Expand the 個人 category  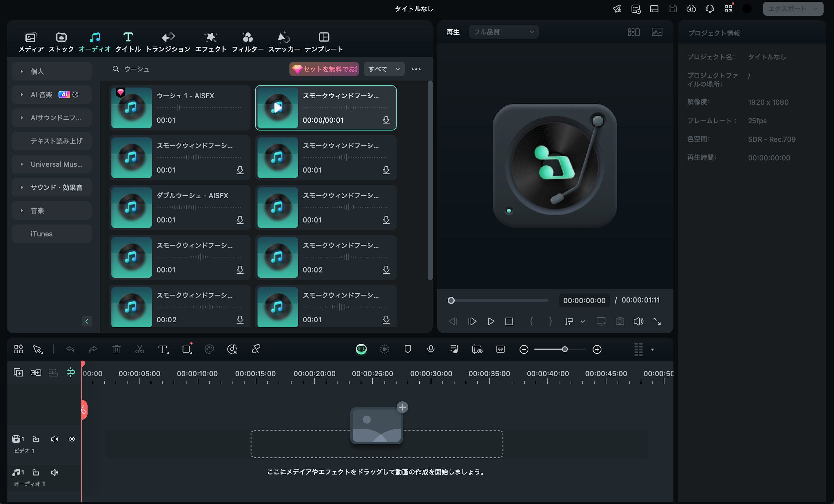pos(51,71)
